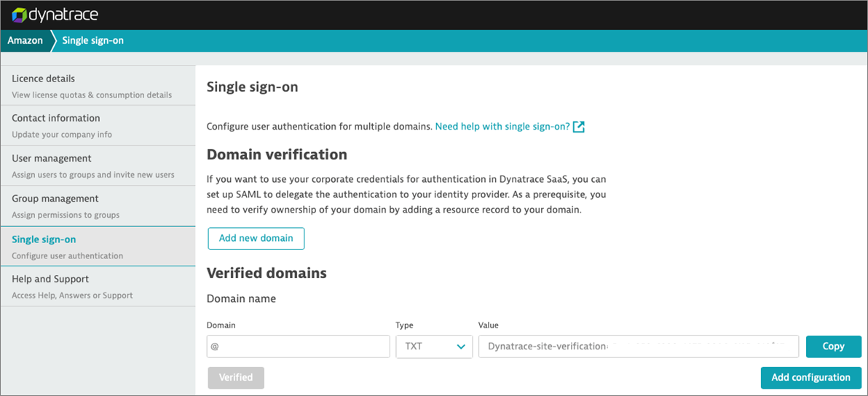868x396 pixels.
Task: Open external link icon beside help link
Action: 579,127
